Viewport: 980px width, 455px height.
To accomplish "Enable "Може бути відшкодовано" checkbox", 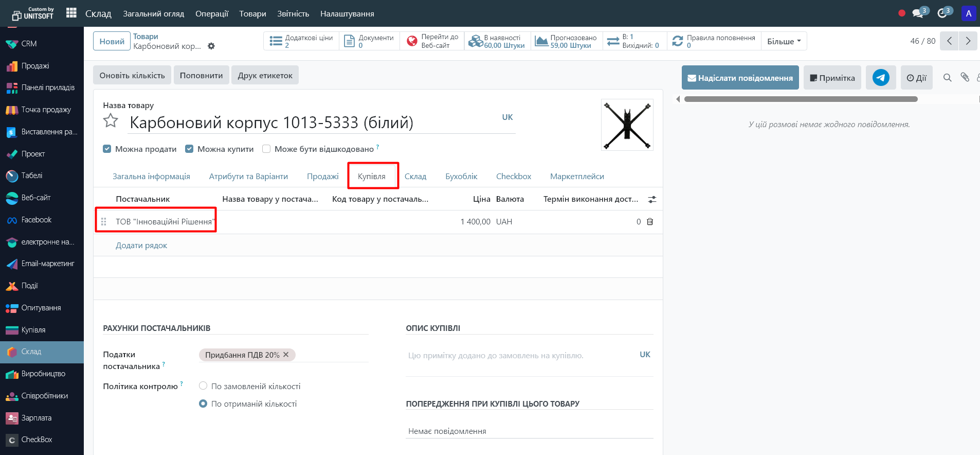I will (x=266, y=149).
